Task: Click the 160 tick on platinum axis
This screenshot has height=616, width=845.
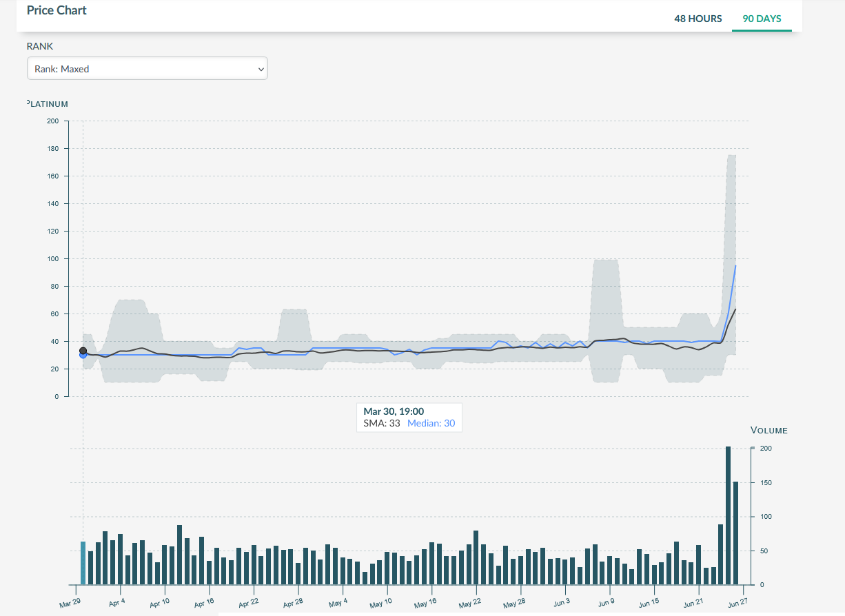Action: click(x=53, y=176)
